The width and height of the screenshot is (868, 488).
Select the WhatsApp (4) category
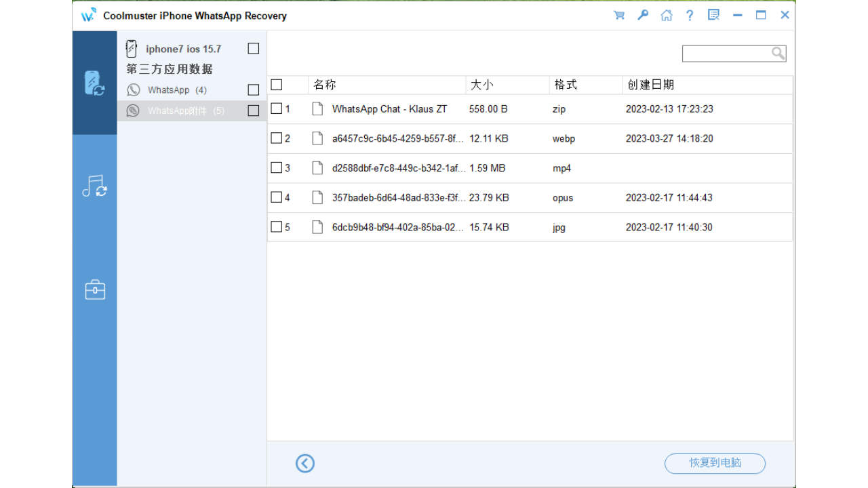(169, 89)
